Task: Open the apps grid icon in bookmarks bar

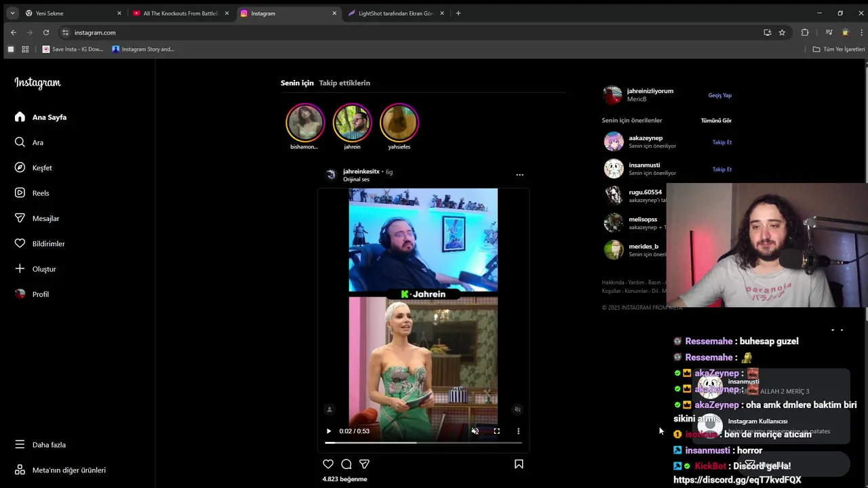Action: tap(25, 49)
